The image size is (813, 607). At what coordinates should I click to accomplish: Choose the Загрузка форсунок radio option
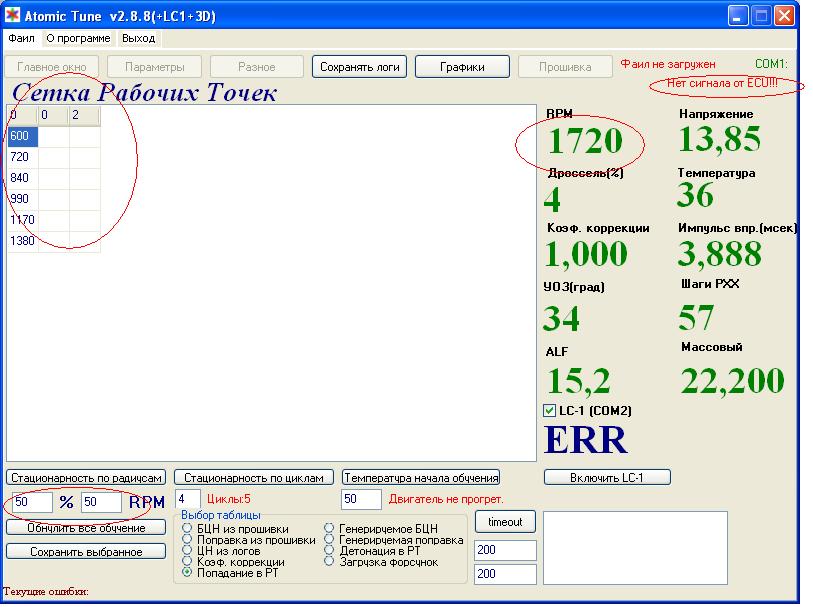(330, 562)
